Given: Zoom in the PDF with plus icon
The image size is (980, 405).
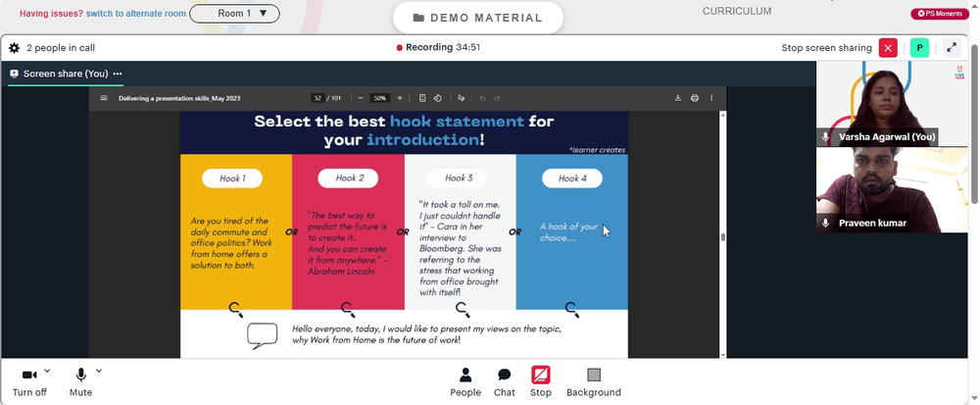Looking at the screenshot, I should click(400, 98).
